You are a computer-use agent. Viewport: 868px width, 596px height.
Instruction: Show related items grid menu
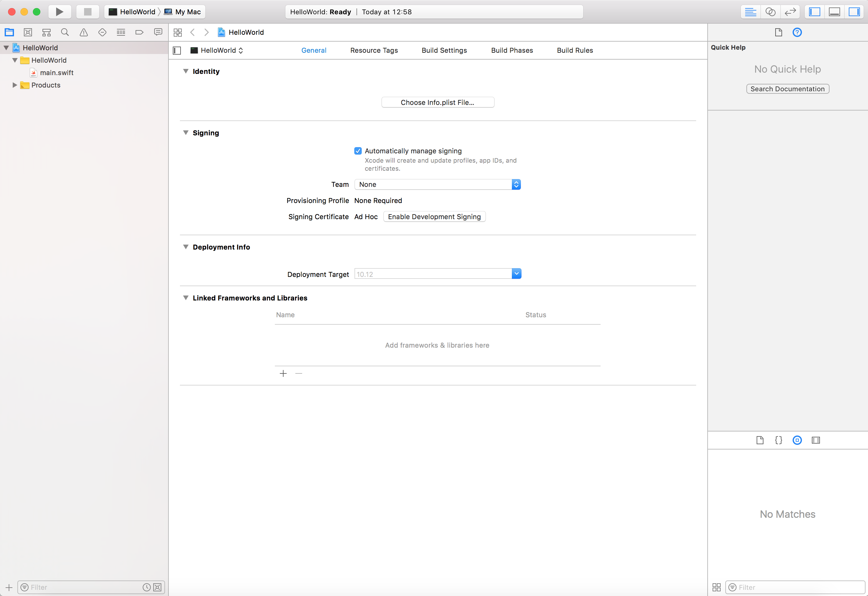coord(178,32)
